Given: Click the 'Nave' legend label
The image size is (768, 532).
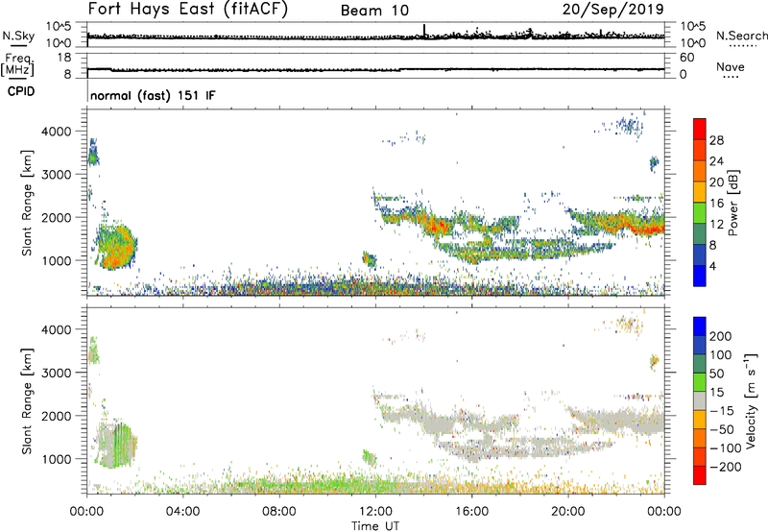Looking at the screenshot, I should click(x=731, y=66).
